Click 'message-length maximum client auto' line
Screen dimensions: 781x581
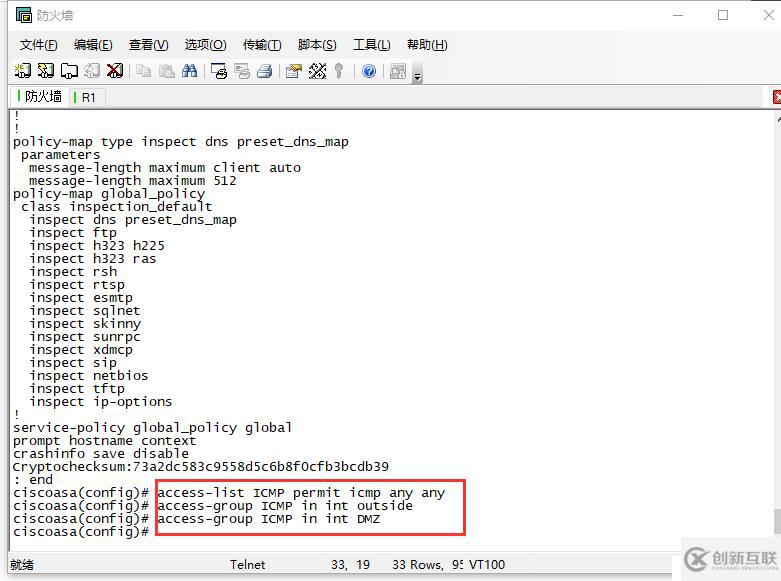(x=165, y=168)
